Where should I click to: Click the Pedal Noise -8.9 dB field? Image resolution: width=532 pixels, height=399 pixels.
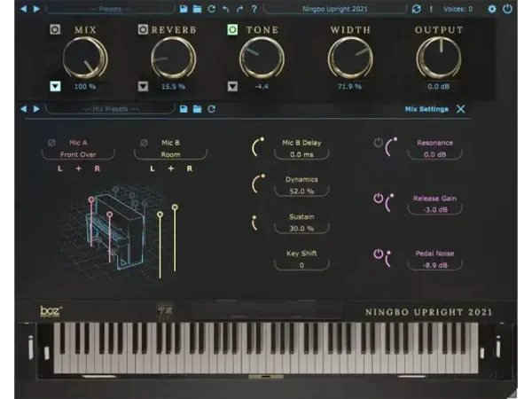click(434, 265)
